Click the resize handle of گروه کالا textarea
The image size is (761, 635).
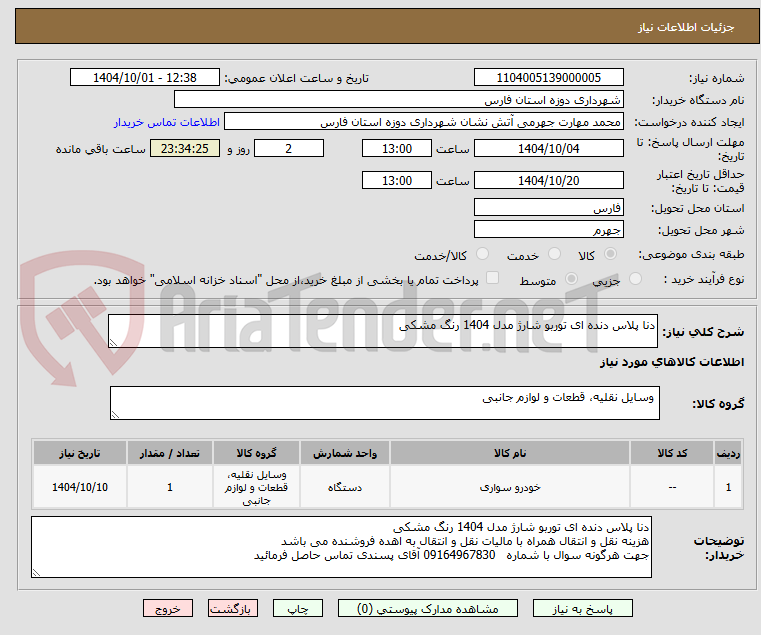[116, 414]
